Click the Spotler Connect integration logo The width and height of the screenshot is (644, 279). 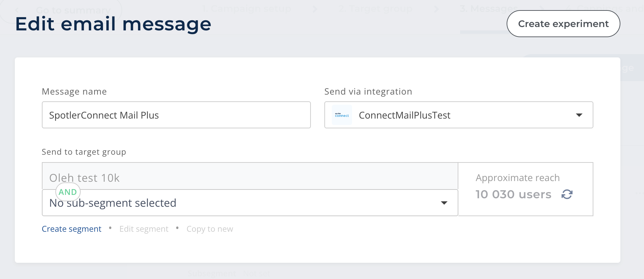342,115
